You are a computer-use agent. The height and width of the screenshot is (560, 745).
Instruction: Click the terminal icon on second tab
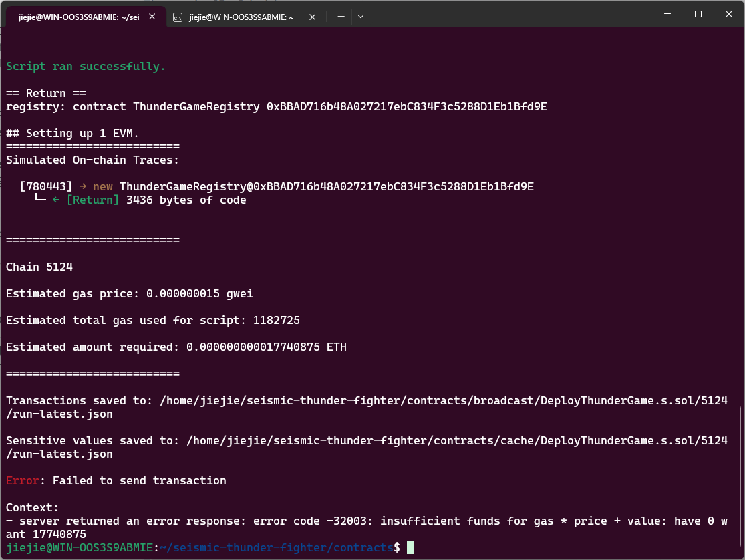pos(178,17)
